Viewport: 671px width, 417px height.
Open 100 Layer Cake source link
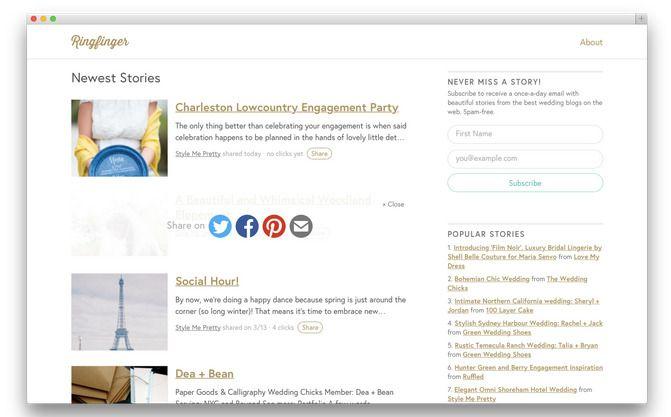coord(509,310)
